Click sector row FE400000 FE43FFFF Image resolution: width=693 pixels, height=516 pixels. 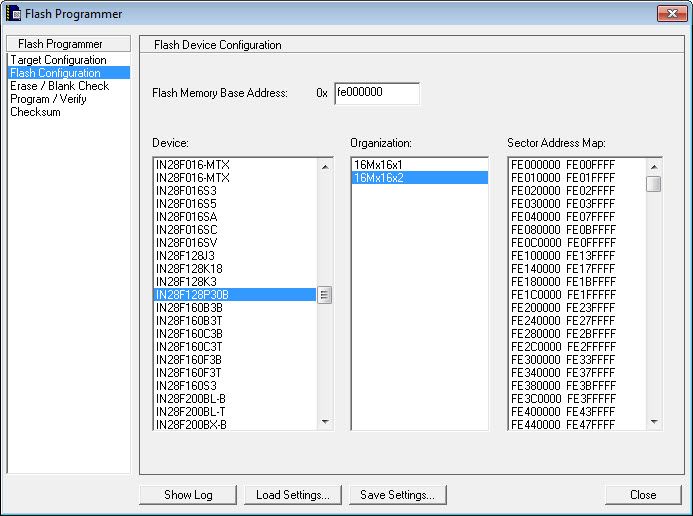point(577,412)
